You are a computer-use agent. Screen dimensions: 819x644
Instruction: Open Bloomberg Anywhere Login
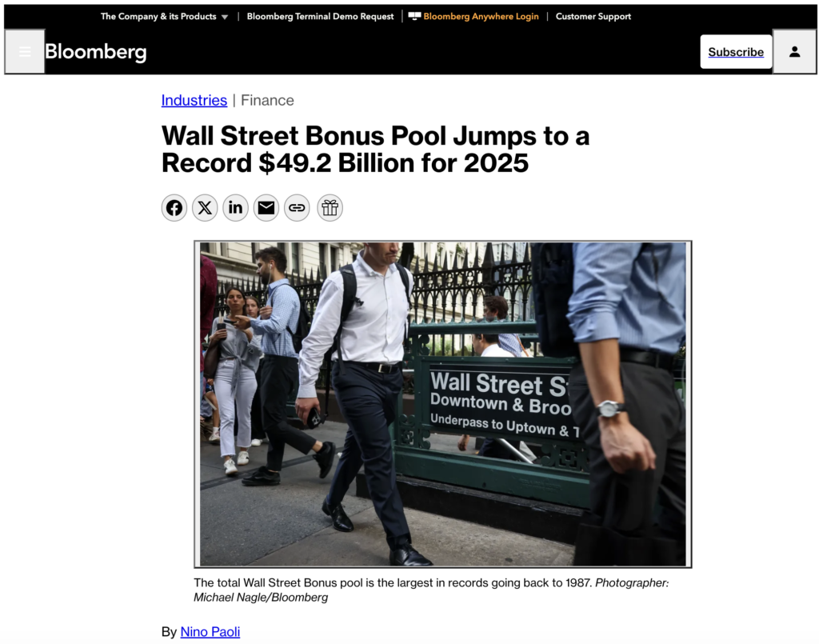coord(481,16)
